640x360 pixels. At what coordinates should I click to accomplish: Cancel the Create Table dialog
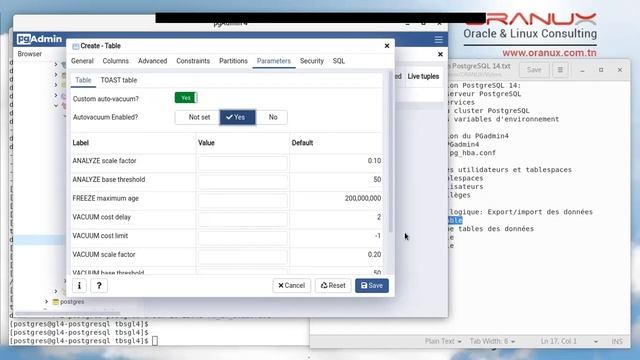291,286
